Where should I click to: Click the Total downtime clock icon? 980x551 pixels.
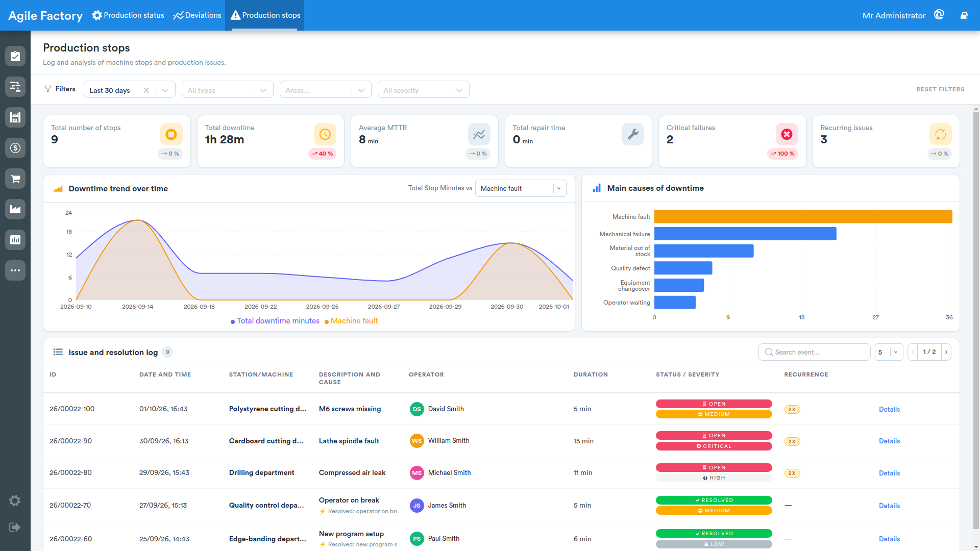tap(325, 134)
